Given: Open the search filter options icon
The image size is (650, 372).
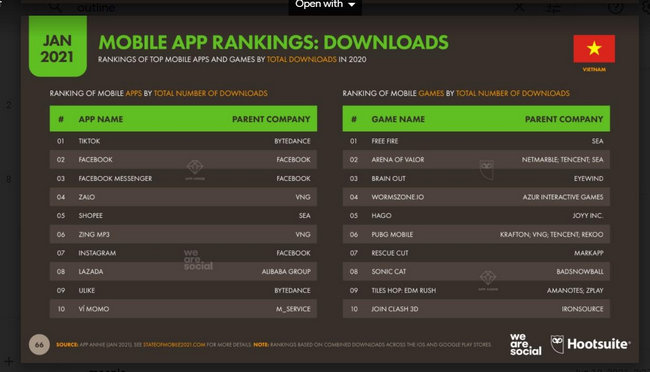Looking at the screenshot, I should point(553,7).
